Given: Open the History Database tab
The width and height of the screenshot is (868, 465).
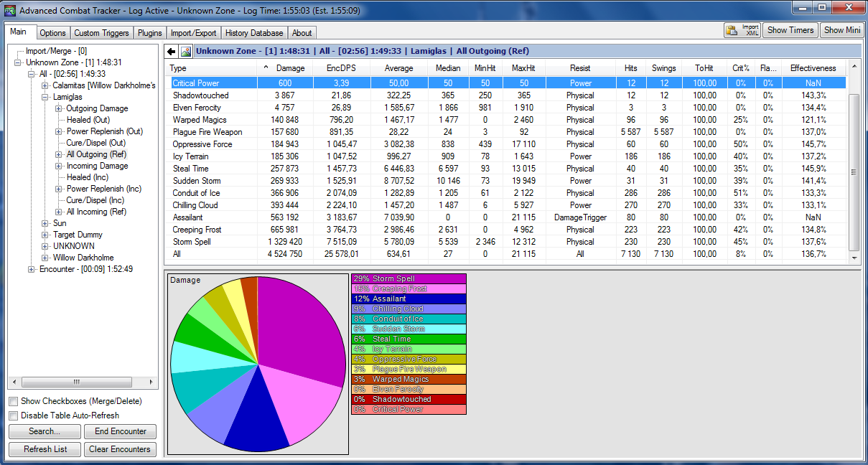Looking at the screenshot, I should coord(255,33).
